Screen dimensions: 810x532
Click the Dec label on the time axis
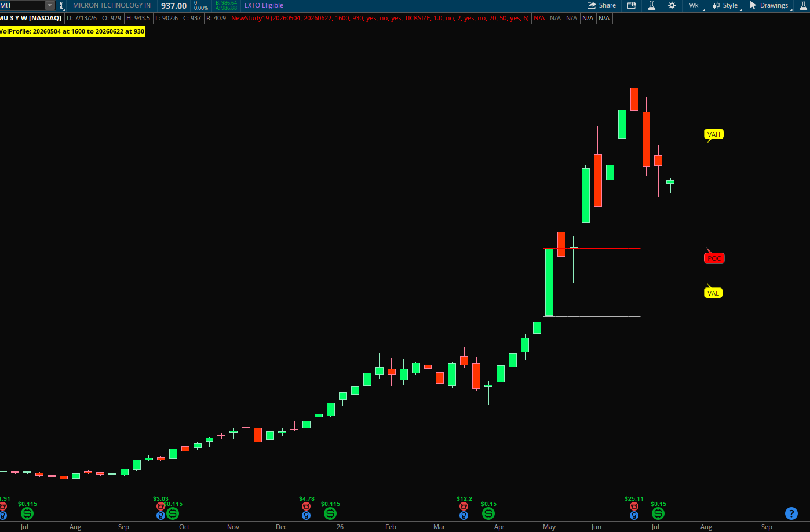(x=281, y=527)
